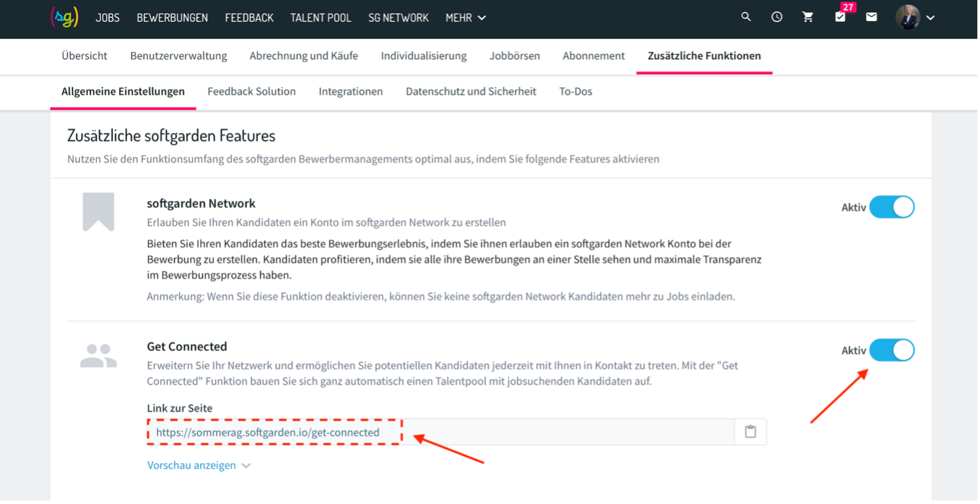Open Integrationen sub-tab
Viewport: 980px width, 504px height.
pyautogui.click(x=350, y=92)
